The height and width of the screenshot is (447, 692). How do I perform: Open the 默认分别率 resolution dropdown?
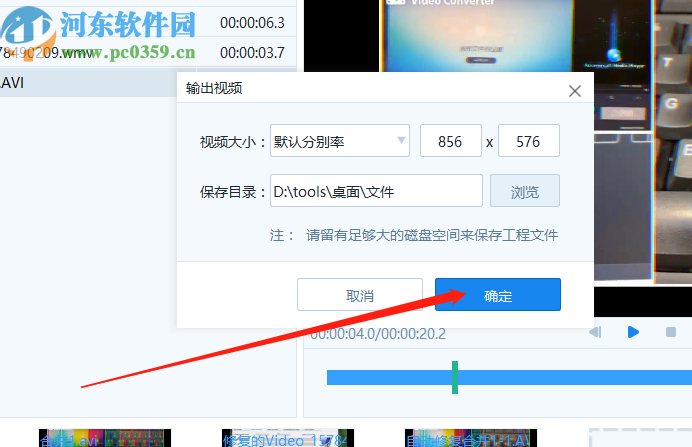(340, 141)
